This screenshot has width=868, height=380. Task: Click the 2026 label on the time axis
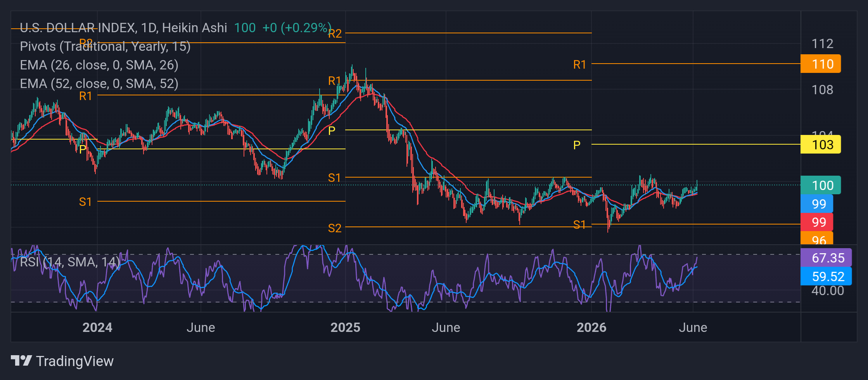pos(591,328)
